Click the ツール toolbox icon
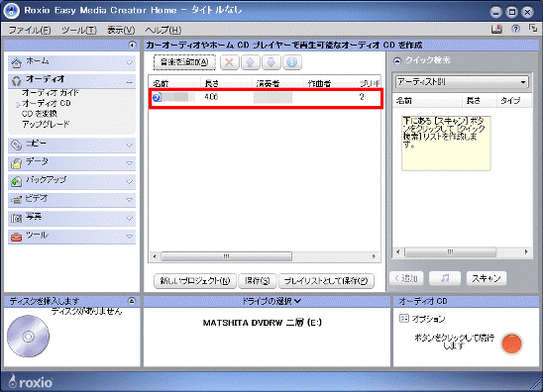Viewport: 543px width, 392px height. coord(16,237)
